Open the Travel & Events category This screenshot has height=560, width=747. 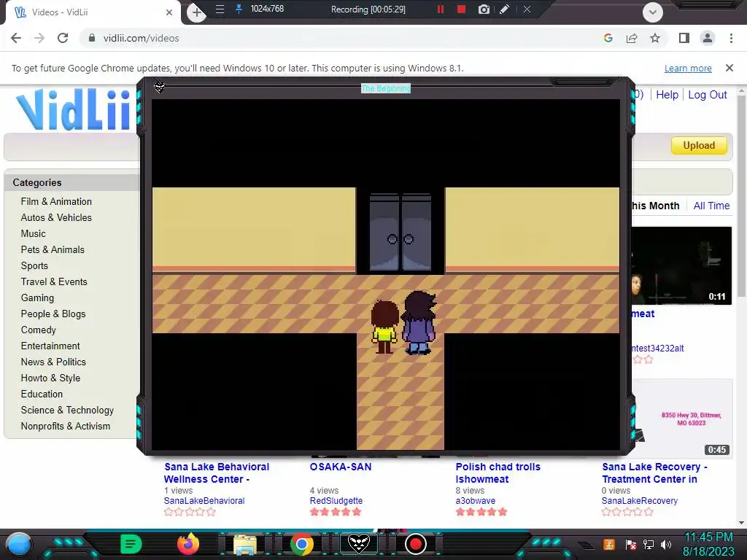pos(54,282)
